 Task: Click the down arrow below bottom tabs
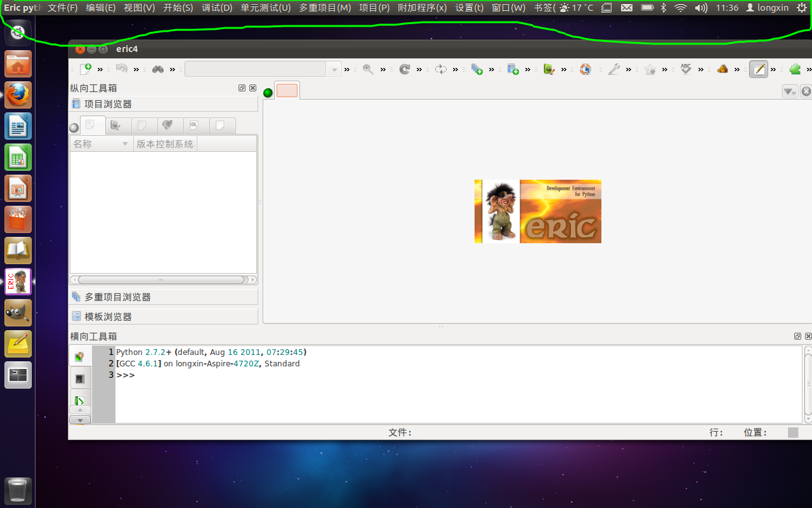(80, 420)
